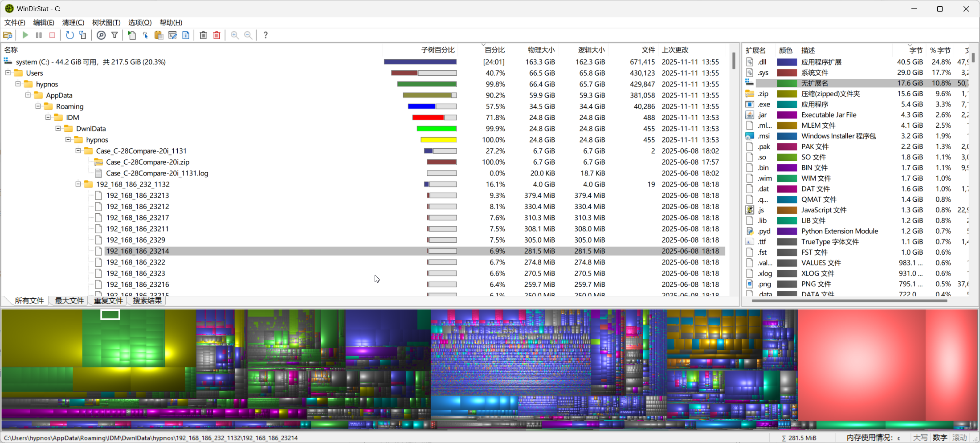Toggle the 数字 num lock indicator
Viewport: 980px width, 443px height.
940,438
